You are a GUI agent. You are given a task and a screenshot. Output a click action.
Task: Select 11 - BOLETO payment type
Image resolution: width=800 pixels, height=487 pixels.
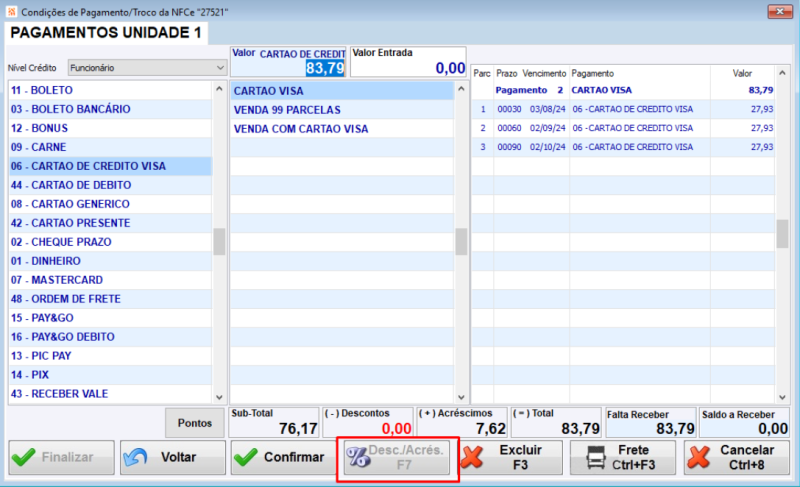[110, 90]
